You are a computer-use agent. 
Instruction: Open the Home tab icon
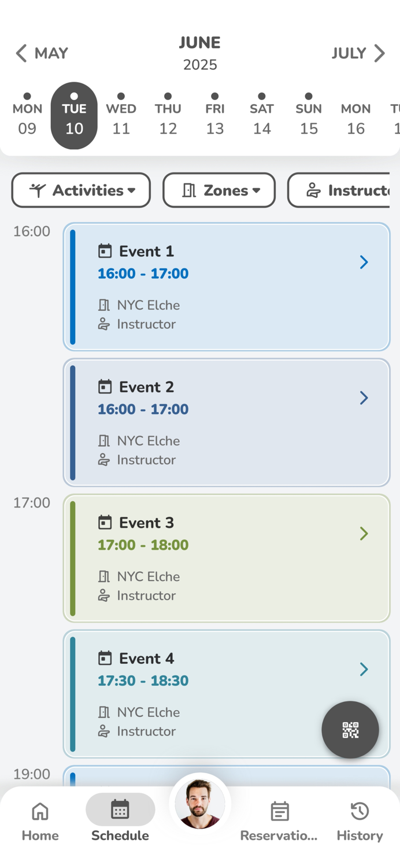(x=40, y=811)
